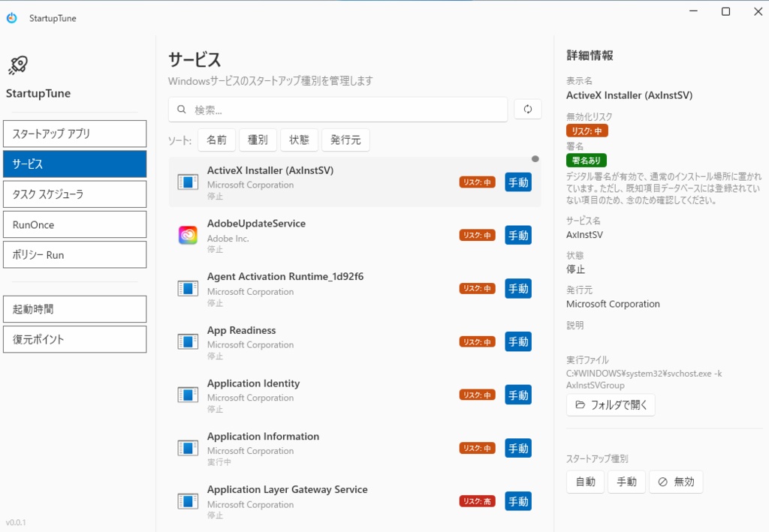Click the StartupTune title bar app icon

click(12, 18)
